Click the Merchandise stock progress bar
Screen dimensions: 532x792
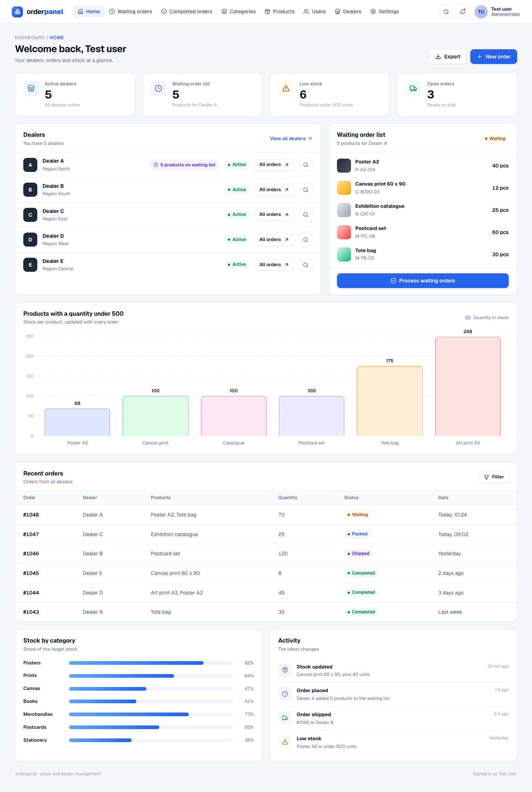[x=151, y=714]
